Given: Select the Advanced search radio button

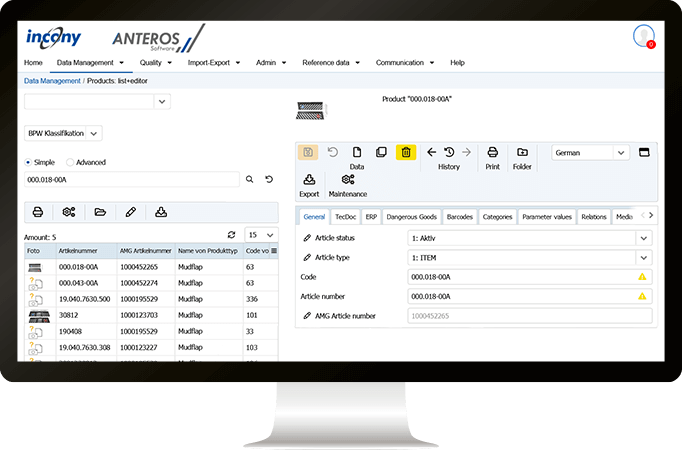Looking at the screenshot, I should tap(70, 162).
